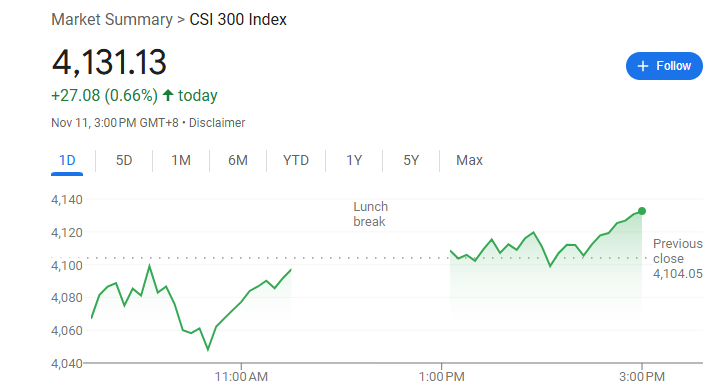This screenshot has height=386, width=718.
Task: Click the lowest dip on morning chart line
Action: [x=208, y=349]
